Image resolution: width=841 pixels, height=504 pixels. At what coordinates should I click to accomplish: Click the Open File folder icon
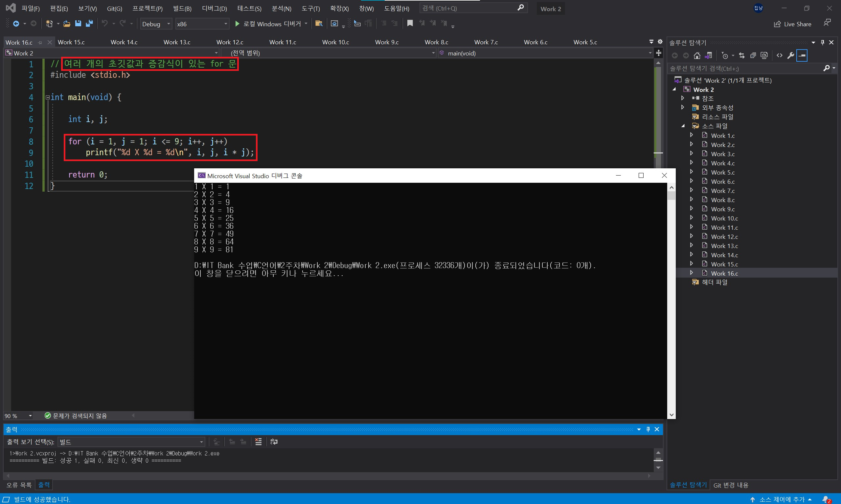point(67,23)
